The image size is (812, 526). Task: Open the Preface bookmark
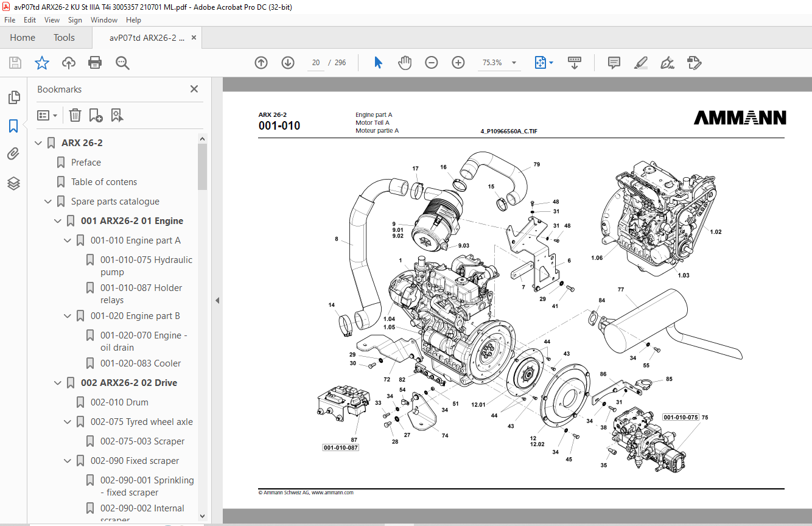(86, 163)
